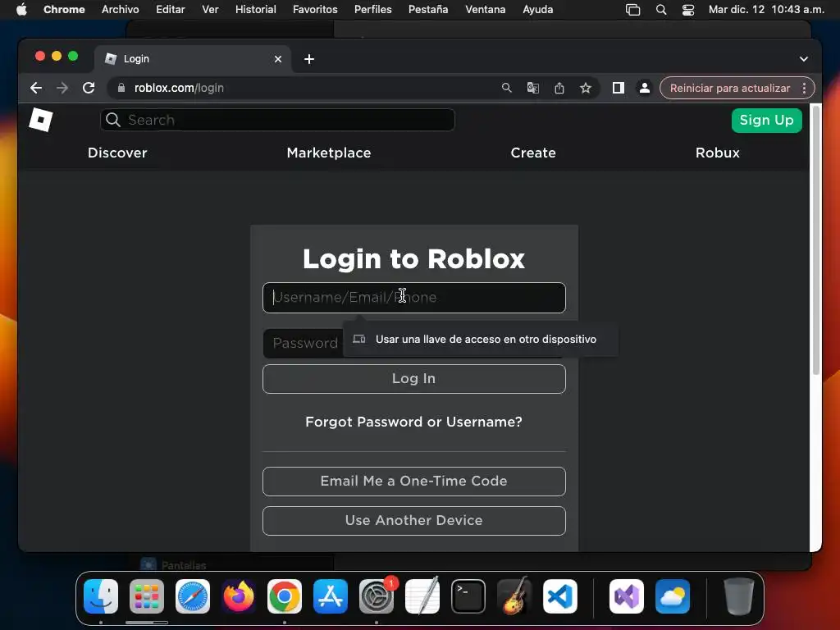Open Launchpad from the Dock
The width and height of the screenshot is (840, 630).
coord(147,596)
